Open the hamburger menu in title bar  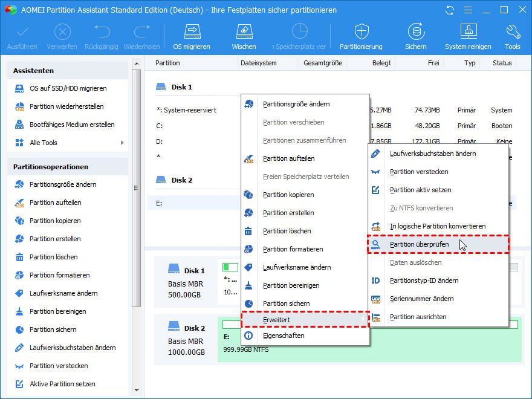coord(468,10)
